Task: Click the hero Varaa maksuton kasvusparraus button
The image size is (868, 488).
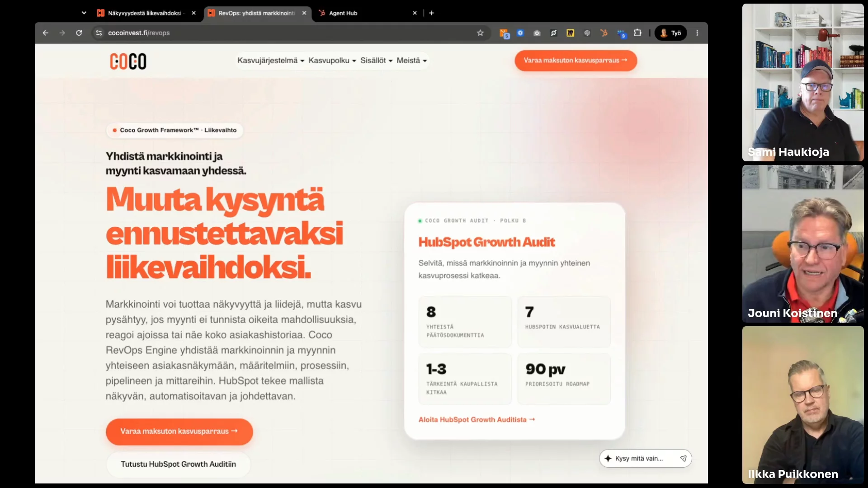Action: [x=179, y=432]
